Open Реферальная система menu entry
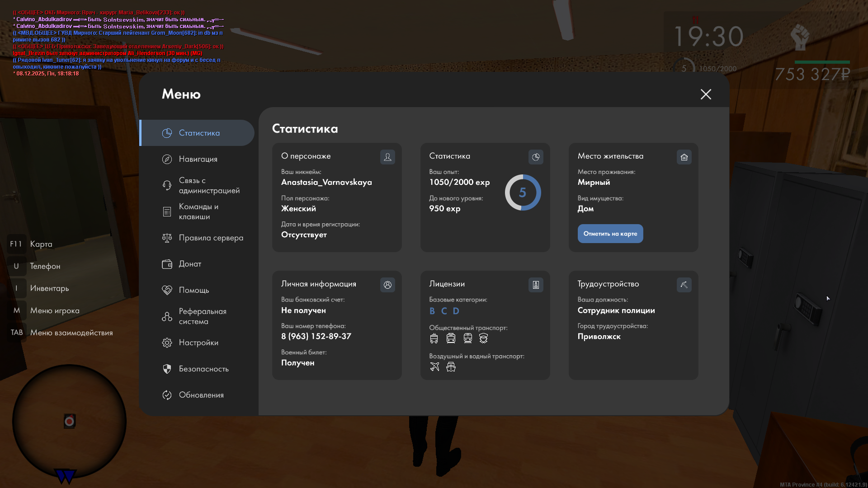The height and width of the screenshot is (488, 868). 202,316
